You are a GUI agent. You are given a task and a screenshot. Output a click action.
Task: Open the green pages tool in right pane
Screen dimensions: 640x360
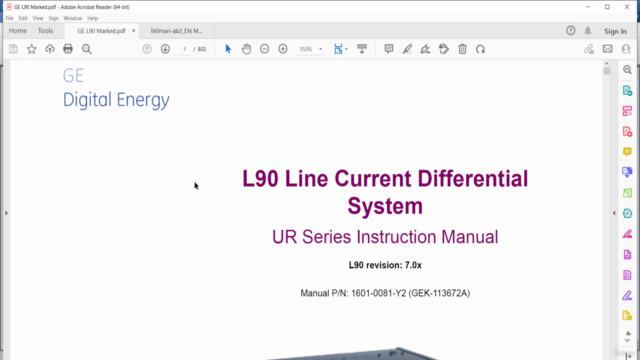pyautogui.click(x=627, y=193)
